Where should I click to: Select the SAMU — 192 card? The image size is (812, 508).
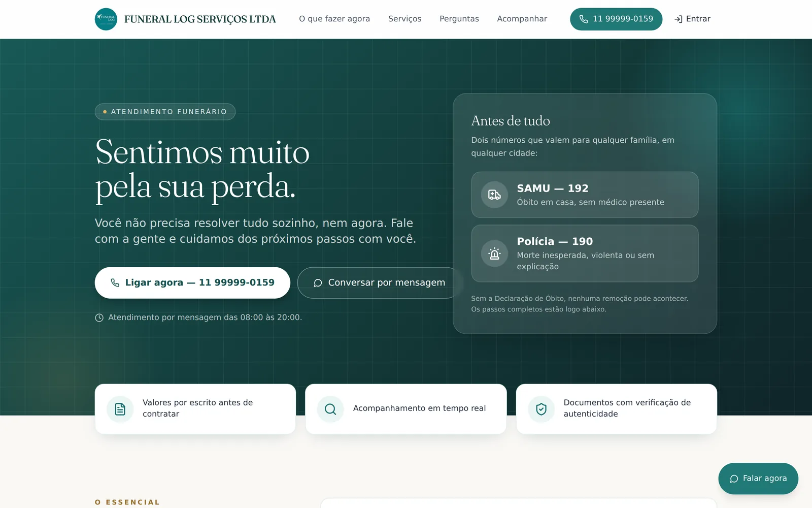click(585, 195)
